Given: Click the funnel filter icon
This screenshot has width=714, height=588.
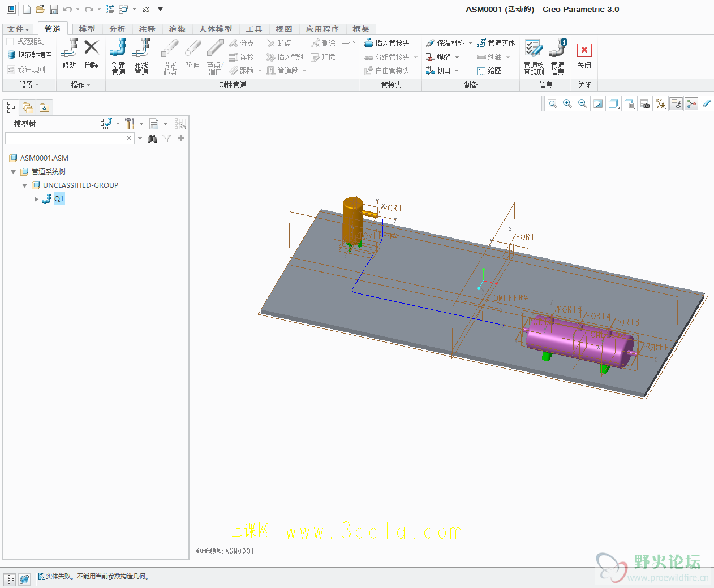Looking at the screenshot, I should tap(167, 139).
